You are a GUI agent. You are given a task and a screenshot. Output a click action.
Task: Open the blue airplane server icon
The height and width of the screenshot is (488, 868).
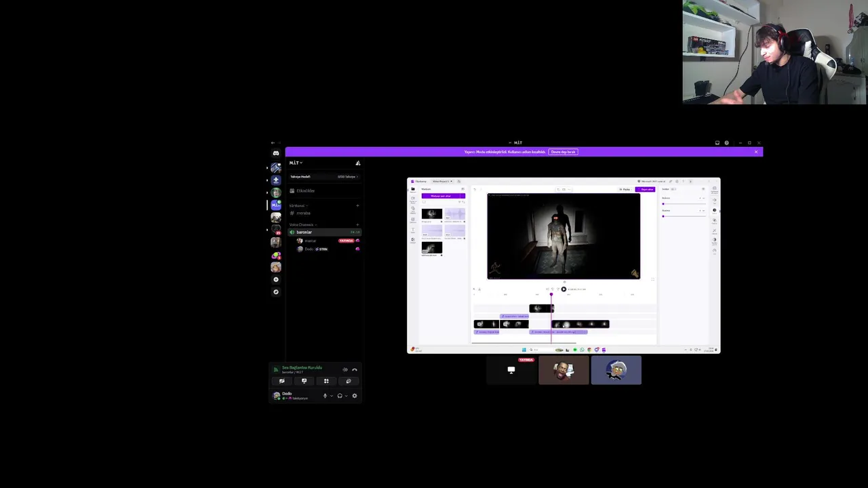[276, 180]
